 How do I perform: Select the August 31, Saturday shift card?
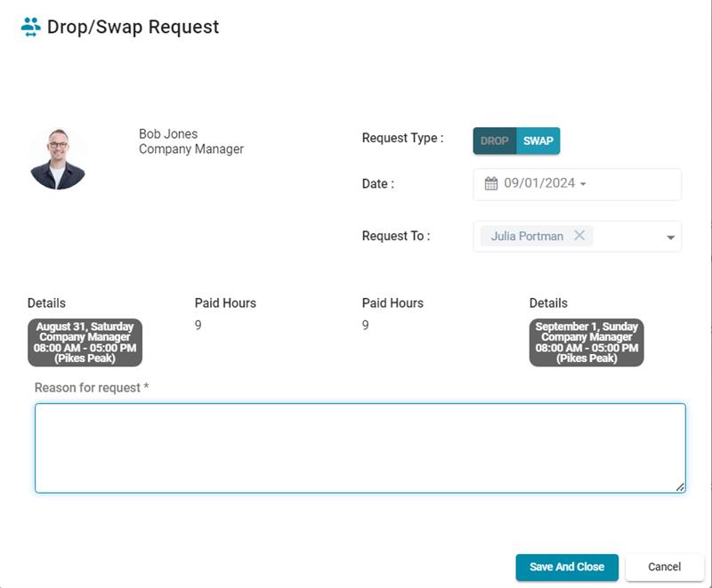[85, 342]
